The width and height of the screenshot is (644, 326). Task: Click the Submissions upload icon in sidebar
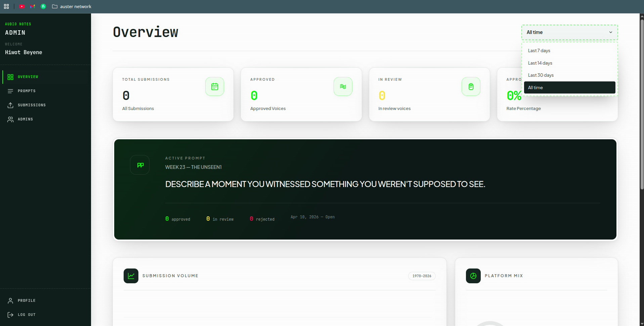(10, 105)
